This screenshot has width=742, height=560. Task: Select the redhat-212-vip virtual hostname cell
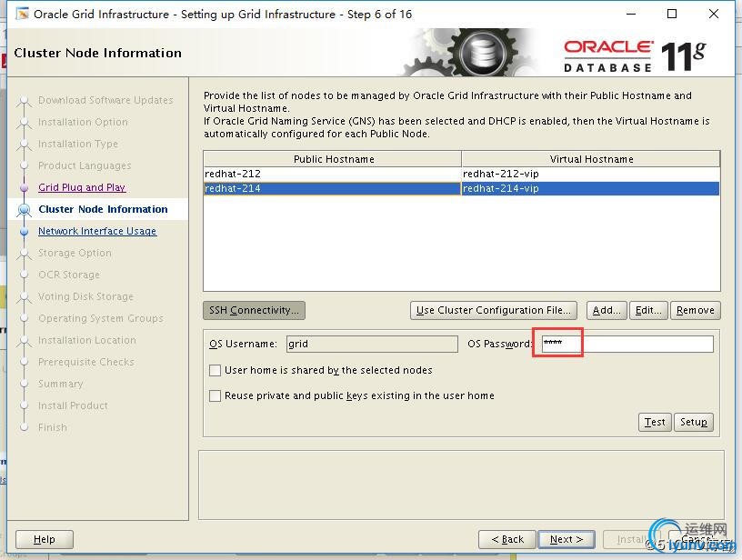coord(590,174)
